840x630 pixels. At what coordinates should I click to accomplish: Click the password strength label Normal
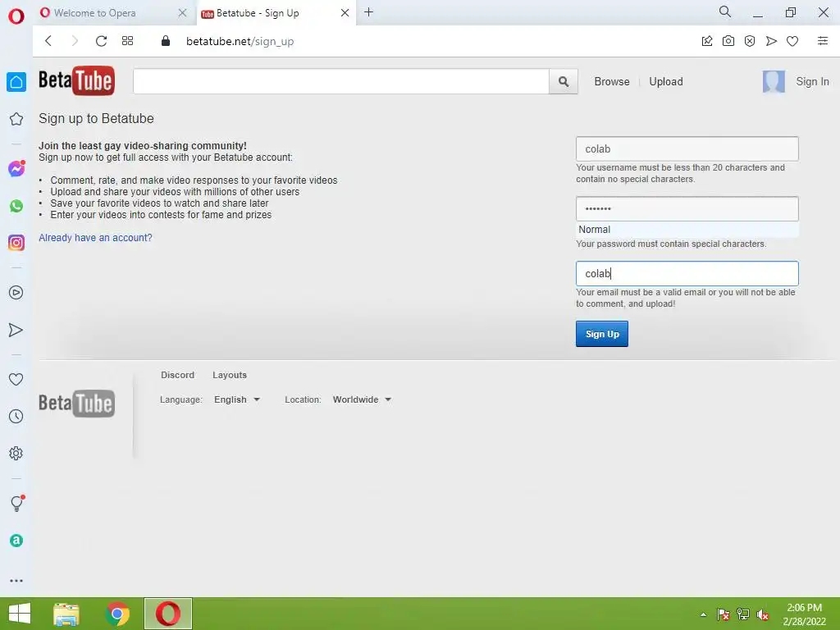(x=594, y=230)
